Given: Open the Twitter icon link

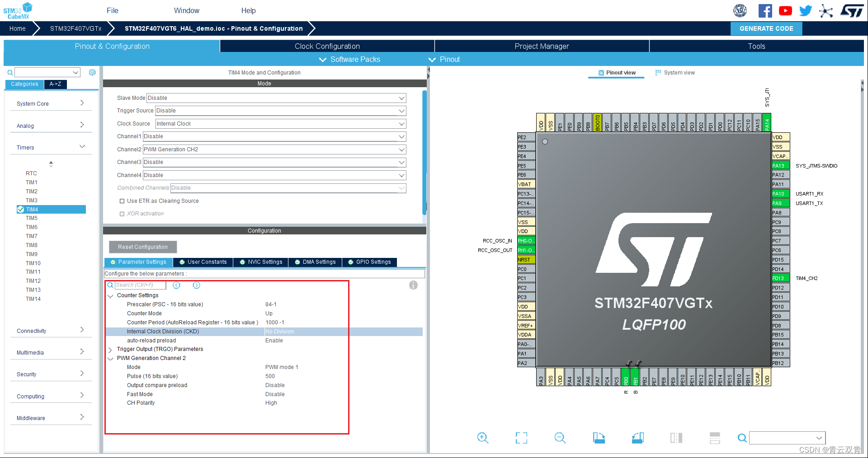Looking at the screenshot, I should [x=806, y=10].
